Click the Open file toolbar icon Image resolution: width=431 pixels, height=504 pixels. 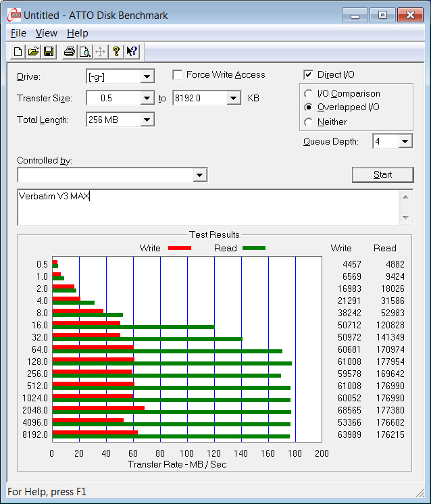tap(33, 52)
